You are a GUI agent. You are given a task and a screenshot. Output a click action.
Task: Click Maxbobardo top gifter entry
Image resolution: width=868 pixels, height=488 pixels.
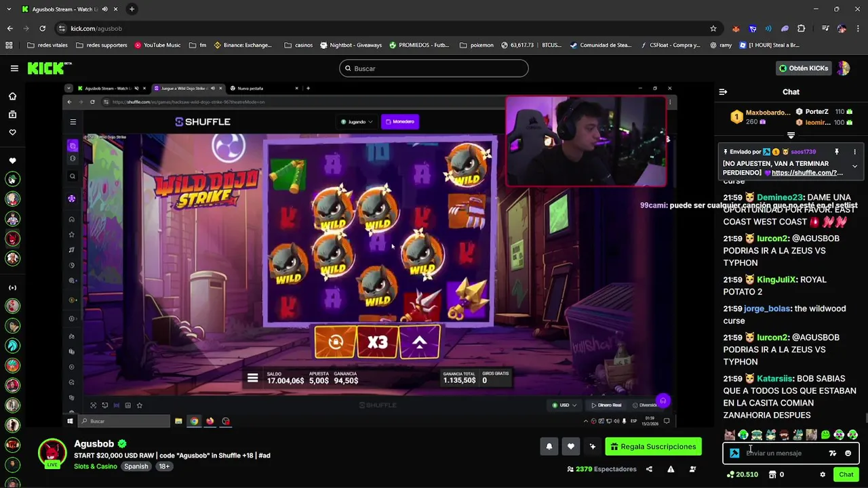pyautogui.click(x=759, y=117)
